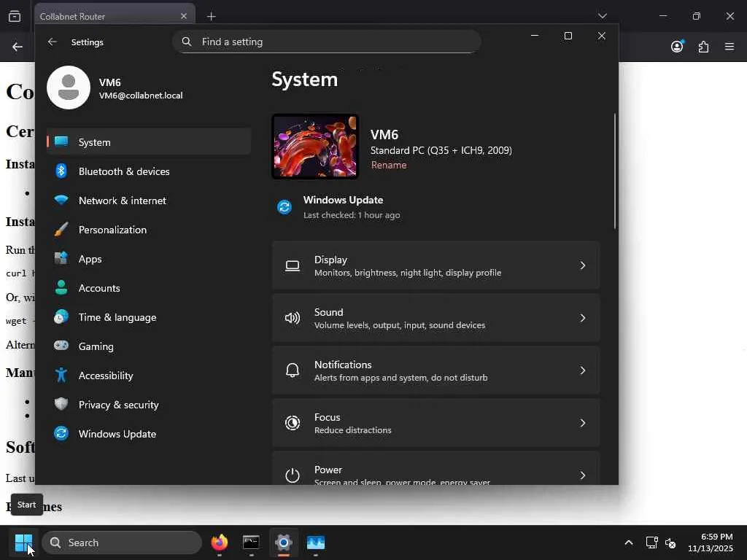Image resolution: width=747 pixels, height=560 pixels.
Task: Click the Privacy & security shield icon
Action: click(61, 404)
